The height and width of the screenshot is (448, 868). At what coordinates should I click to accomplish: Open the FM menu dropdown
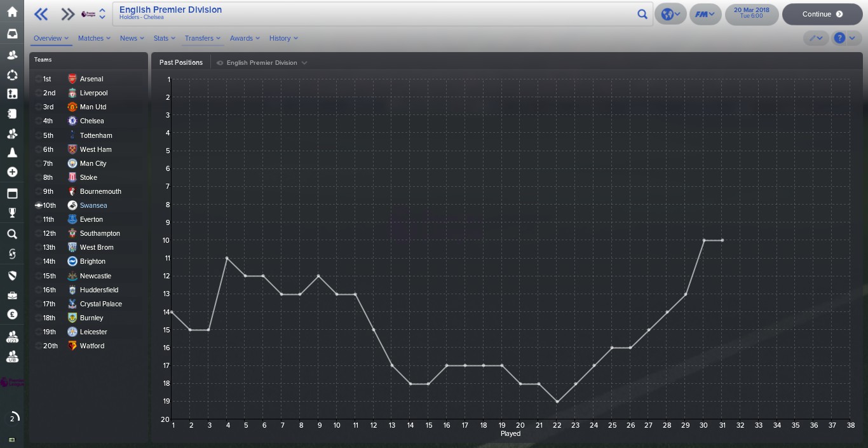[x=705, y=14]
